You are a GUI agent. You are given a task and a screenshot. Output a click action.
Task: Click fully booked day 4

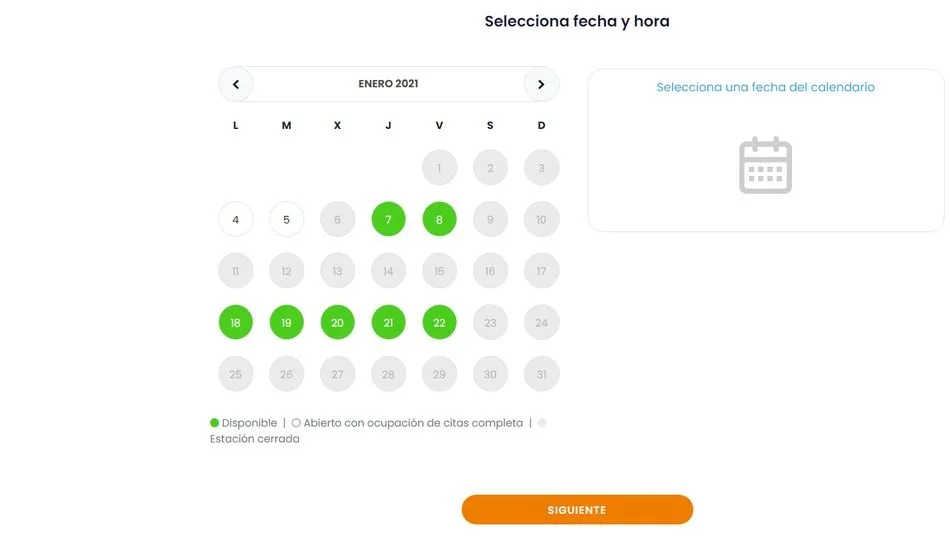click(x=236, y=219)
